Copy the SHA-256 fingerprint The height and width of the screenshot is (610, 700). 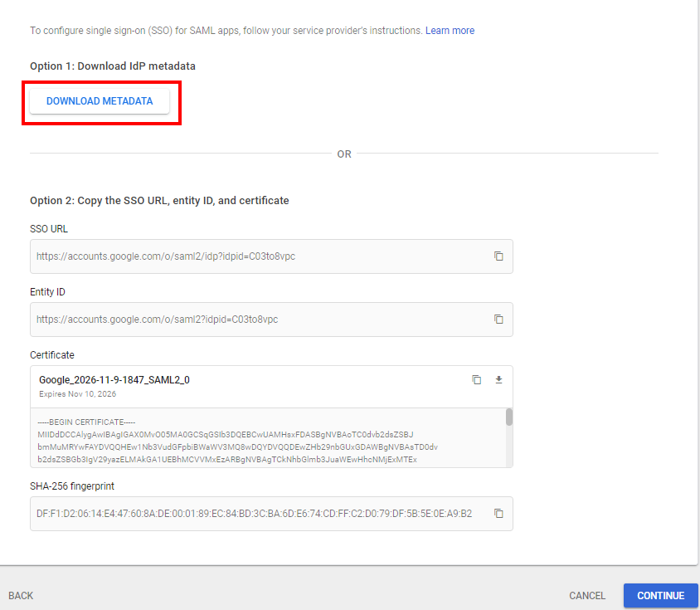click(x=498, y=514)
